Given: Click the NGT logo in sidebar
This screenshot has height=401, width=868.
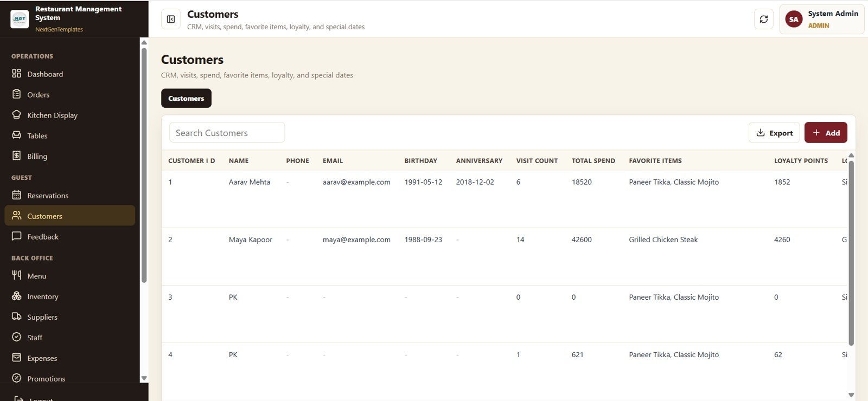Looking at the screenshot, I should click(x=20, y=19).
